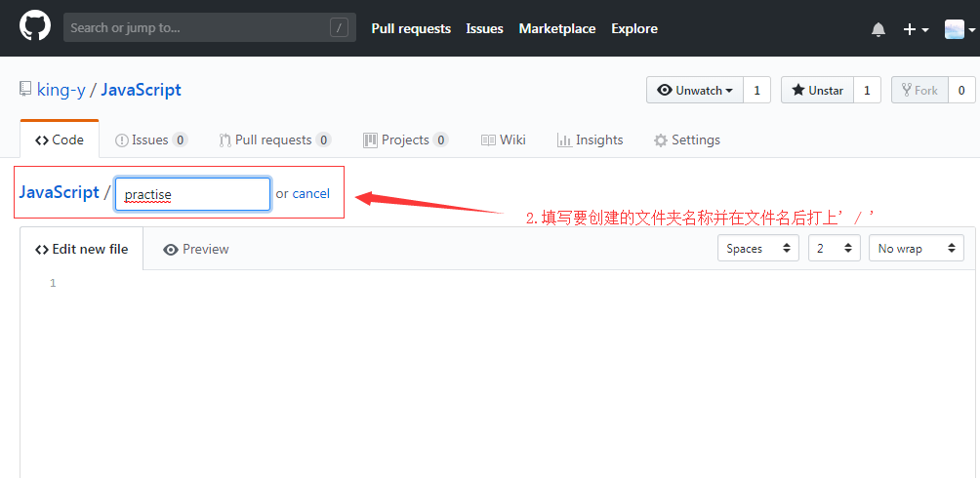Go to Issues in top navigation

coord(484,28)
